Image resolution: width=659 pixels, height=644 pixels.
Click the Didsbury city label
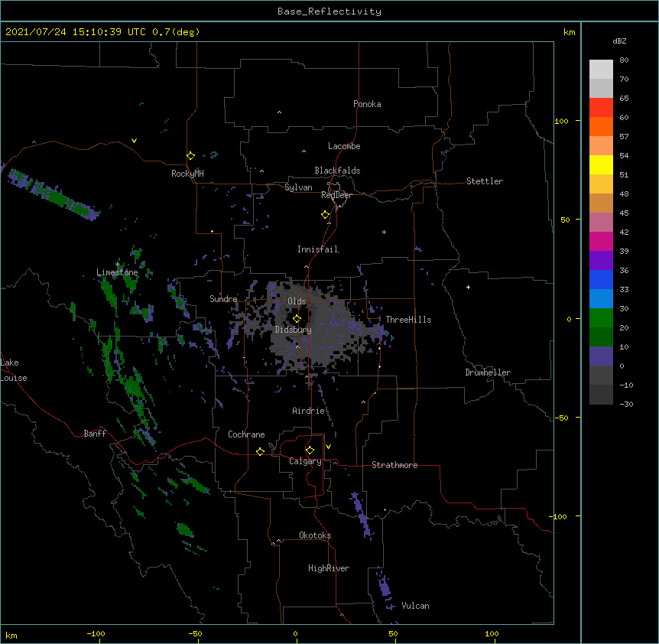tap(294, 330)
